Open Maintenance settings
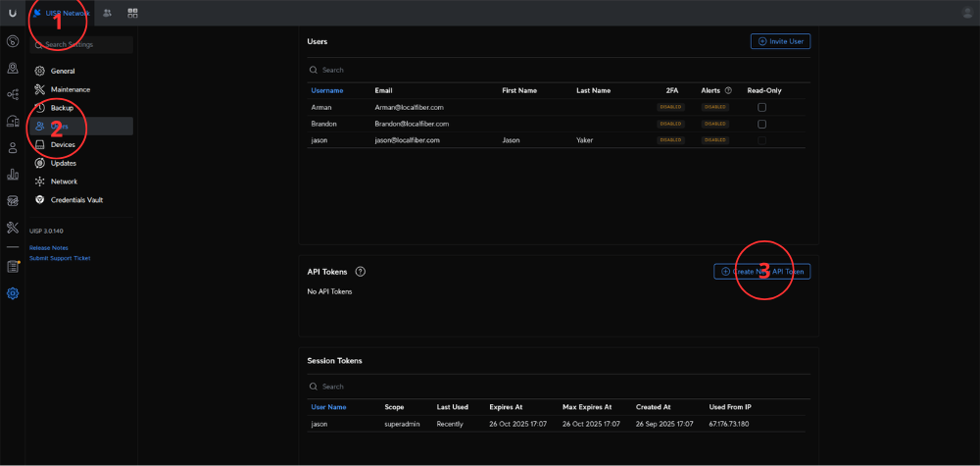The height and width of the screenshot is (466, 980). pyautogui.click(x=81, y=89)
